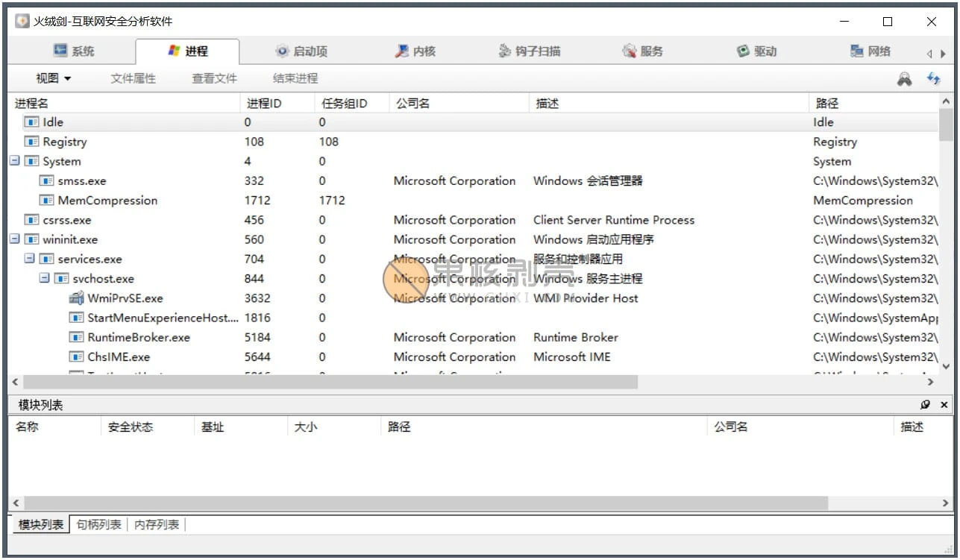The width and height of the screenshot is (960, 560).
Task: Sort processes by 公司名 column header
Action: click(459, 104)
